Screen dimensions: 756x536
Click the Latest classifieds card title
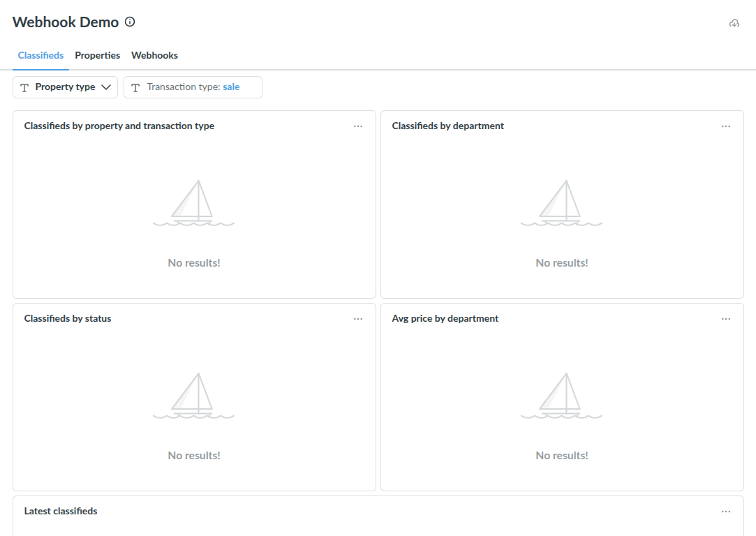(x=61, y=512)
